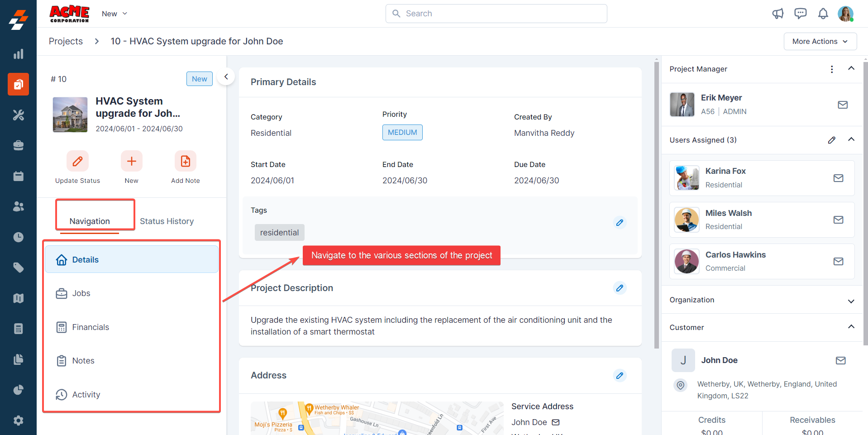This screenshot has height=435, width=868.
Task: Click the Add Note icon
Action: point(185,161)
